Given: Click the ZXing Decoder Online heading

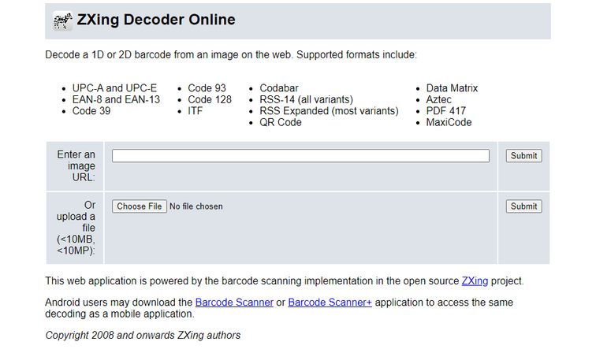Looking at the screenshot, I should (x=156, y=20).
